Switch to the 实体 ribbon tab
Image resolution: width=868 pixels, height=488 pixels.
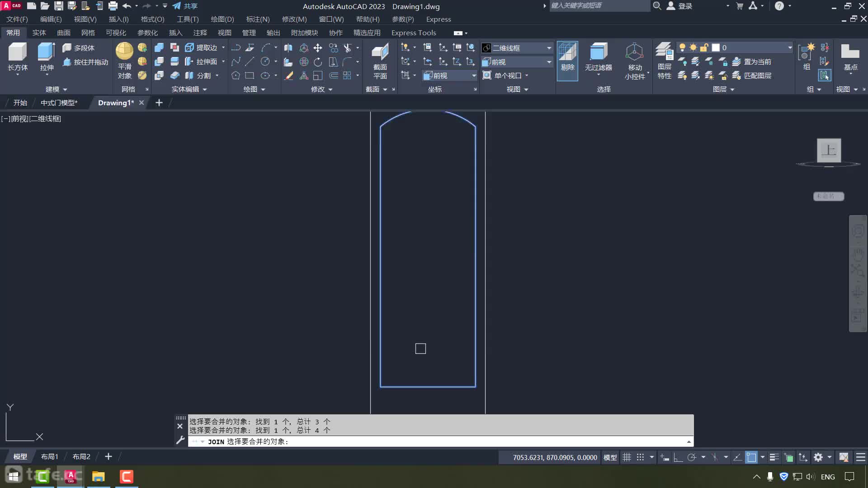coord(39,33)
